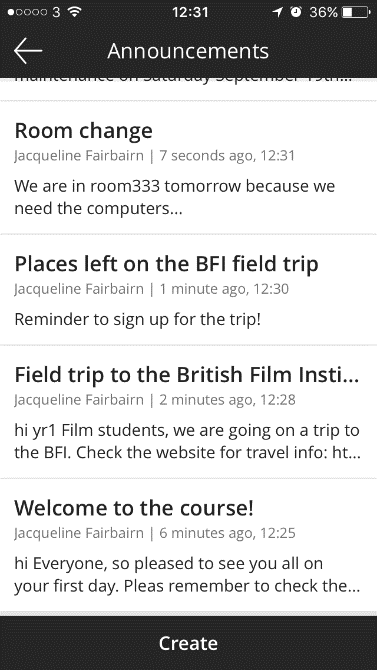Tap the hi yr1 Film students text
Image resolution: width=377 pixels, height=670 pixels.
(x=187, y=441)
